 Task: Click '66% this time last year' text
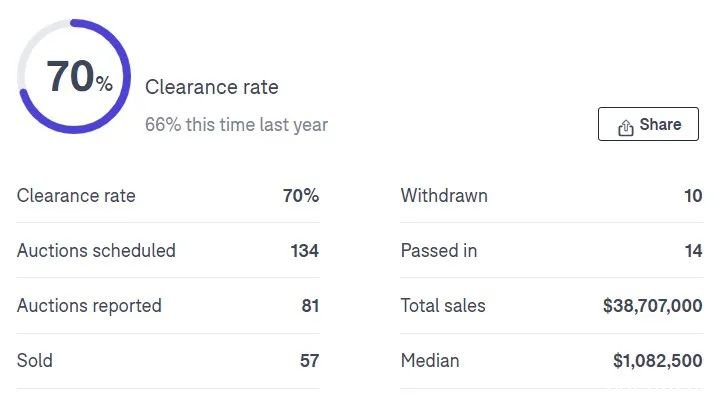[236, 124]
